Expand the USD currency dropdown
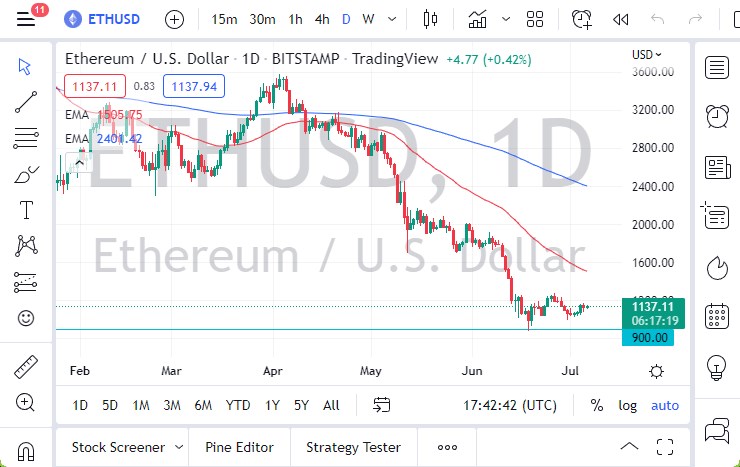Screen dimensions: 740x467 649,55
